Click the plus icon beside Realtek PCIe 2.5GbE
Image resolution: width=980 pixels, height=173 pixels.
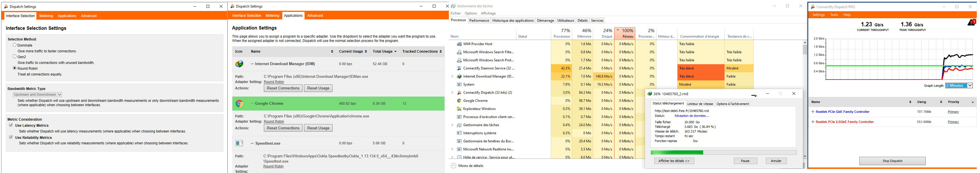813,122
